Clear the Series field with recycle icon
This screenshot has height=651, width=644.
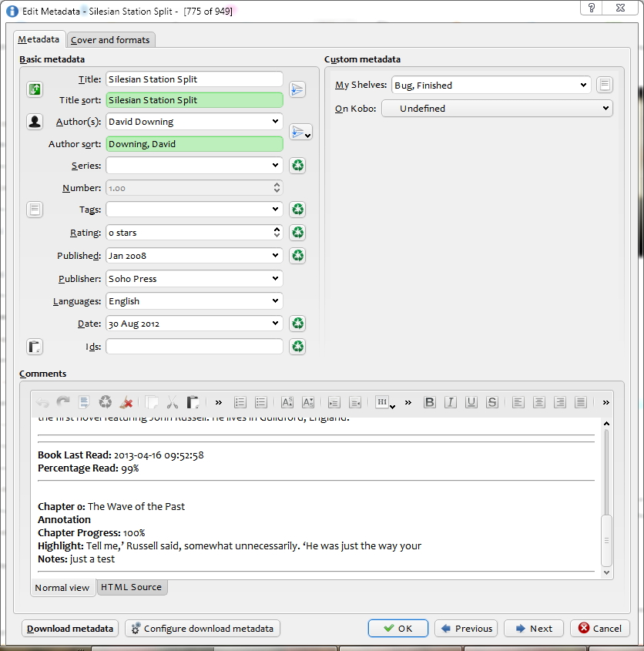coord(297,166)
